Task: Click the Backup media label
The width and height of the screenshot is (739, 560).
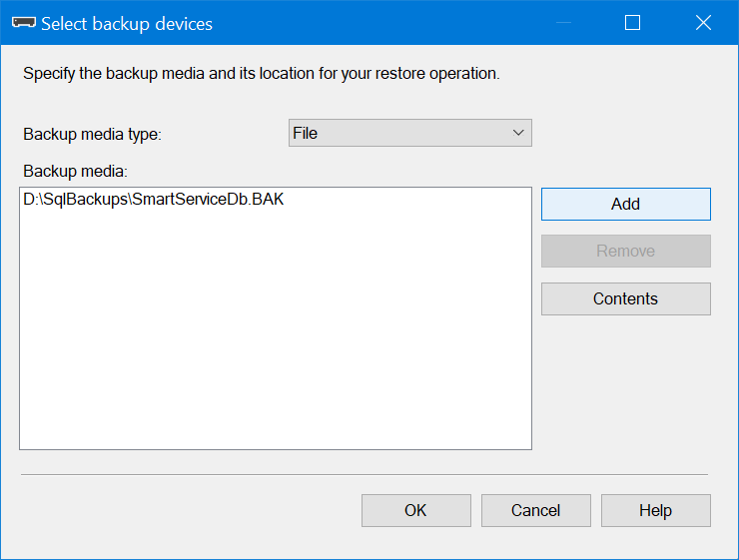Action: pos(76,171)
